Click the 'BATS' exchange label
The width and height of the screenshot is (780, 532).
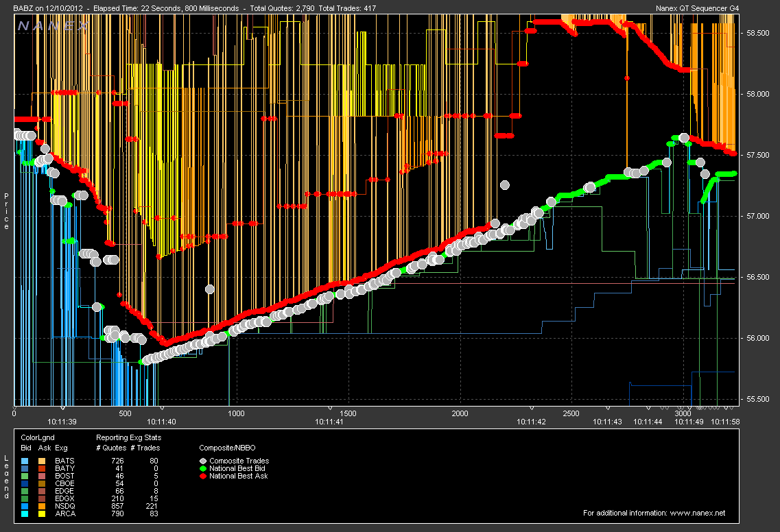[x=64, y=461]
